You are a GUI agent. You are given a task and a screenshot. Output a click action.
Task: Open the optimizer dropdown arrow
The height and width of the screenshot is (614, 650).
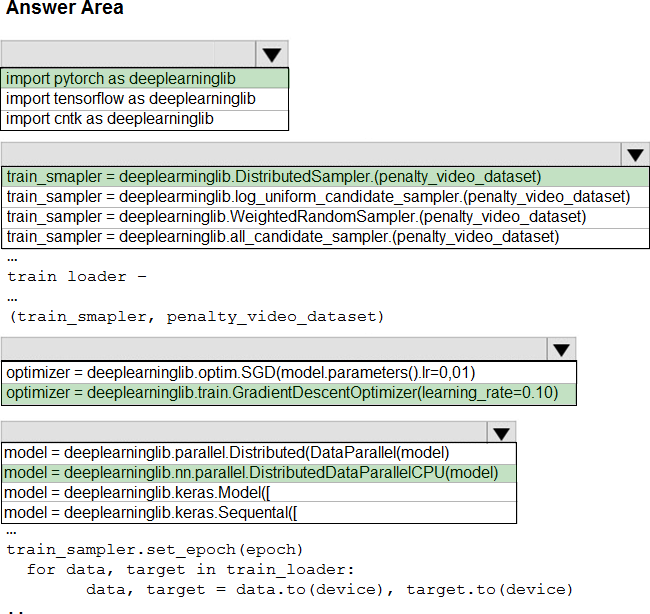(562, 349)
